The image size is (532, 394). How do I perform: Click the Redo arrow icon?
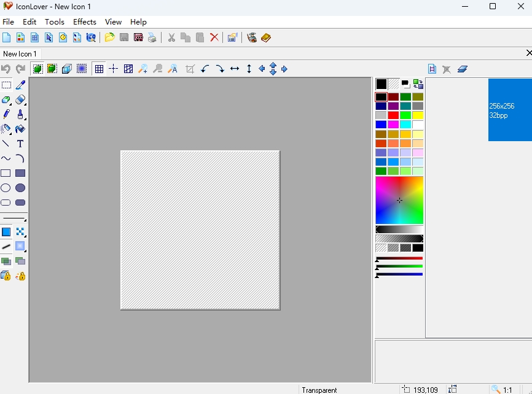[20, 69]
